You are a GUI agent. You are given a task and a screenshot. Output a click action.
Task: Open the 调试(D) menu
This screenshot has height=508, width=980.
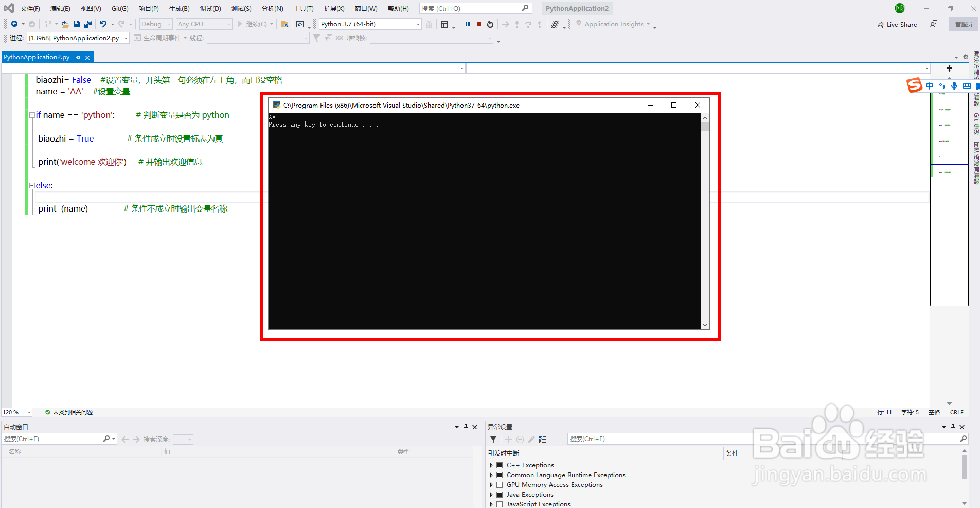pyautogui.click(x=210, y=9)
